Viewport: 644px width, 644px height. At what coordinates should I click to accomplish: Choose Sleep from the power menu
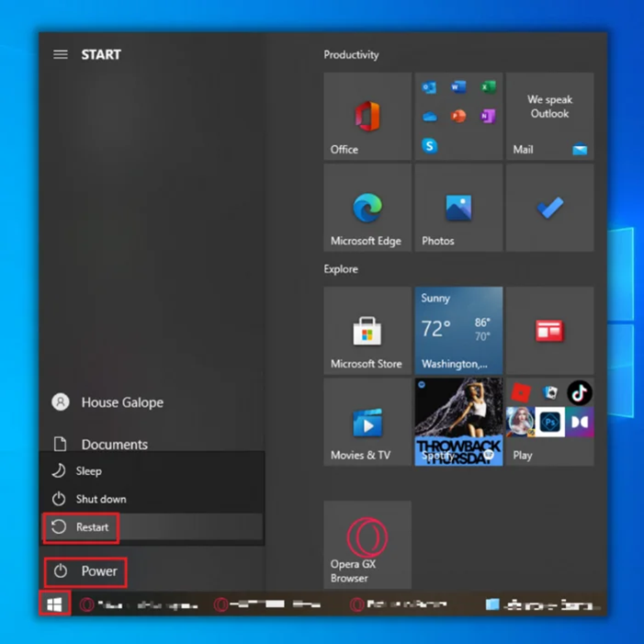click(152, 470)
